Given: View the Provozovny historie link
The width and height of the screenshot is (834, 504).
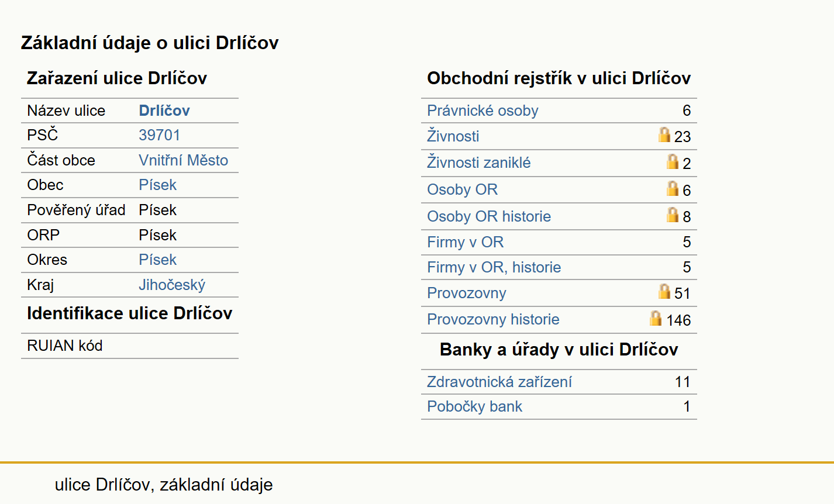Looking at the screenshot, I should [x=493, y=319].
